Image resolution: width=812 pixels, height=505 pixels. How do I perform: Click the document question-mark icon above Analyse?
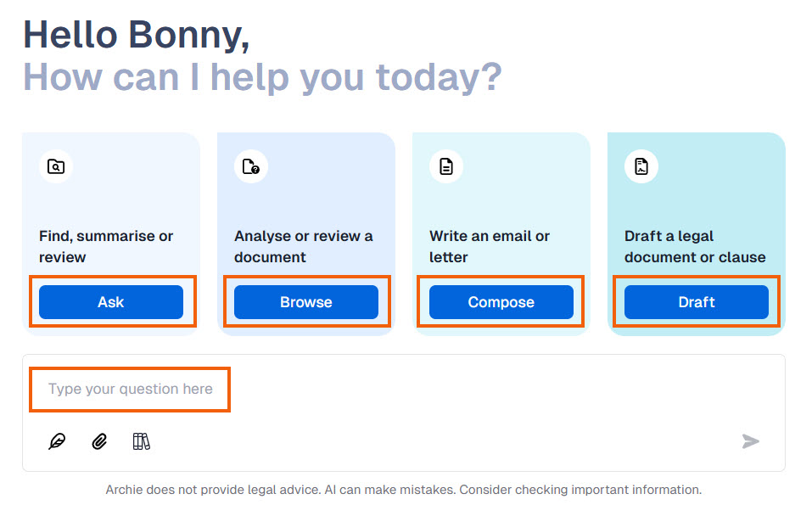point(251,167)
